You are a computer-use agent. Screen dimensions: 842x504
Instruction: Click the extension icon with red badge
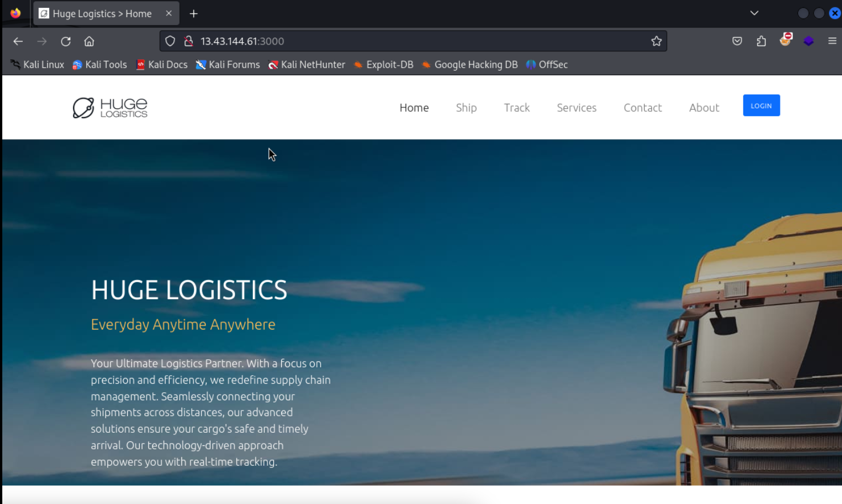[786, 39]
